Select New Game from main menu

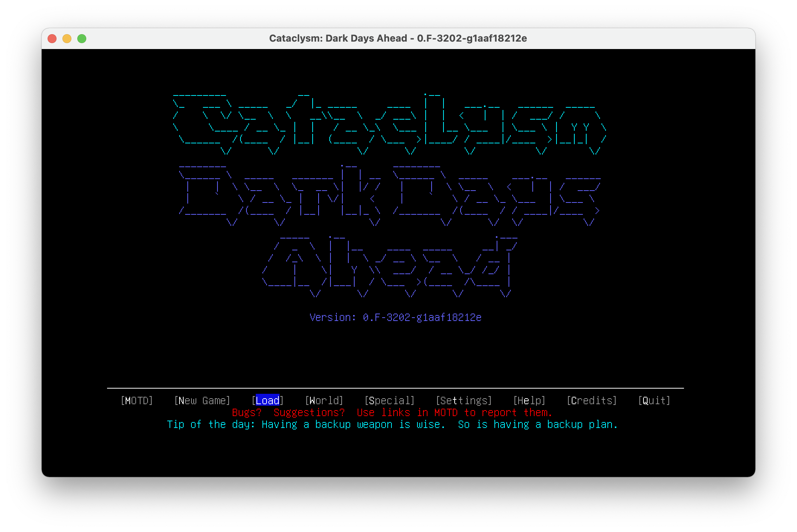coord(202,400)
